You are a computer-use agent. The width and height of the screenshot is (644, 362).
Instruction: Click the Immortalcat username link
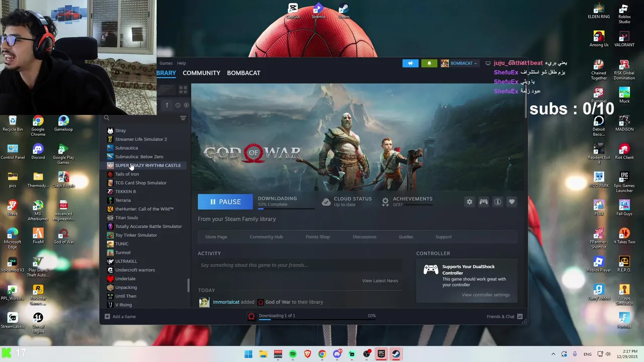click(x=226, y=302)
